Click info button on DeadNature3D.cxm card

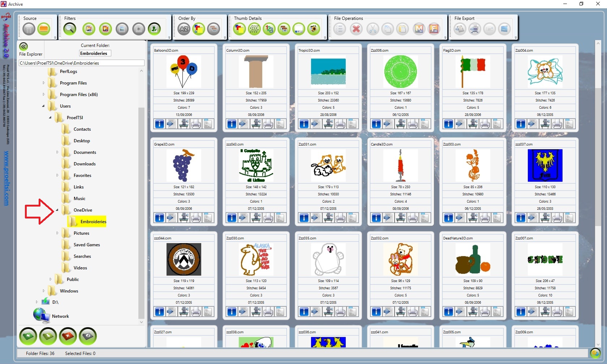[x=448, y=312]
